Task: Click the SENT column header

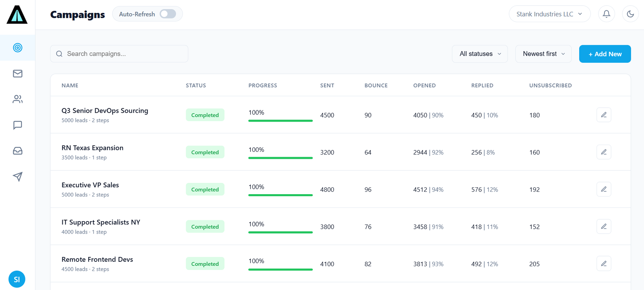Action: tap(327, 85)
